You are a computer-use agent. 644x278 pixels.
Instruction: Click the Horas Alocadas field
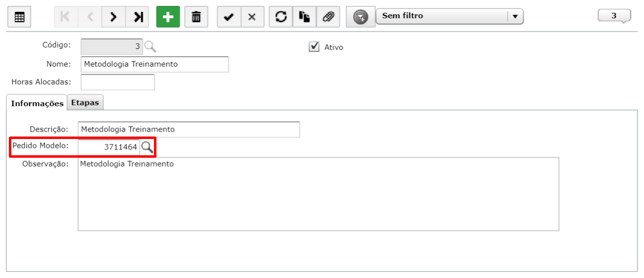[x=117, y=82]
